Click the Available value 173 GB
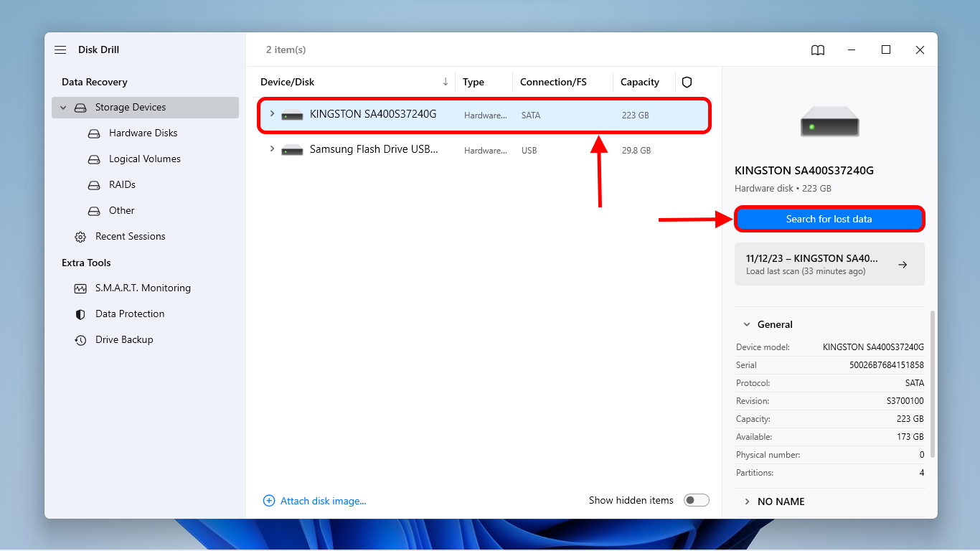 [909, 437]
